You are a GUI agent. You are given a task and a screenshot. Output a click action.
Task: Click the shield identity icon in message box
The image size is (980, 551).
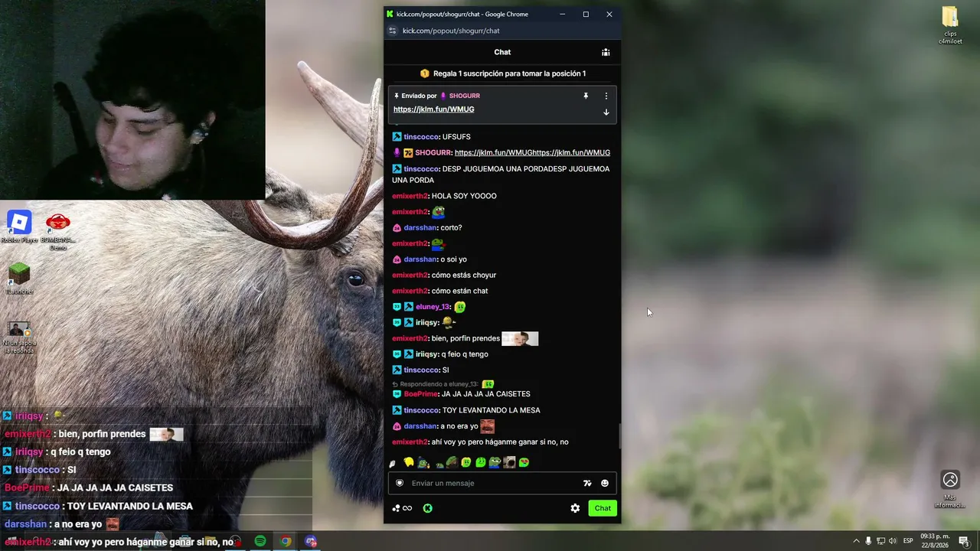(x=400, y=483)
